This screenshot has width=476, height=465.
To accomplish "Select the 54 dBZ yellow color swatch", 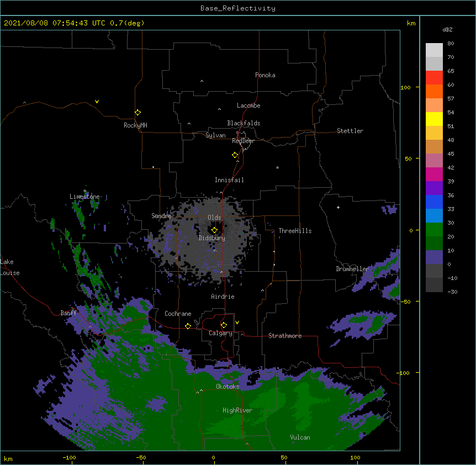I will point(434,119).
